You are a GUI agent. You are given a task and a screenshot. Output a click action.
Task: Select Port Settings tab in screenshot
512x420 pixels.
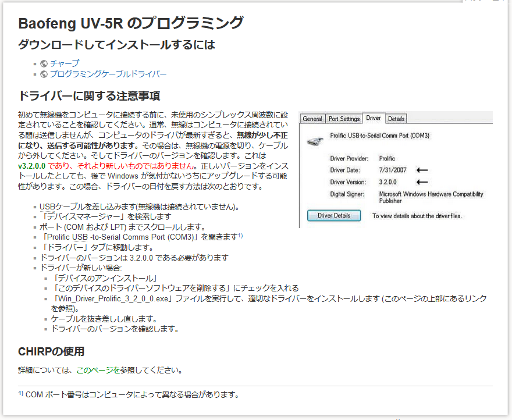point(344,119)
